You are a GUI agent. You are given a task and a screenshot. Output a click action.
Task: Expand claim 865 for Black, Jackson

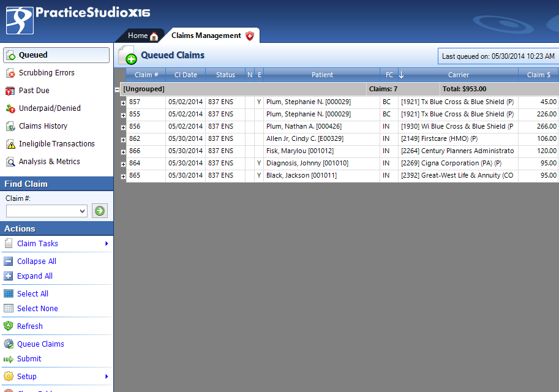coord(123,176)
